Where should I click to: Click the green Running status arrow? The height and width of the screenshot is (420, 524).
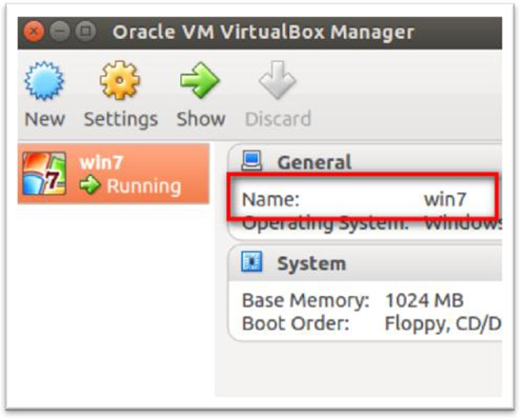coord(90,185)
